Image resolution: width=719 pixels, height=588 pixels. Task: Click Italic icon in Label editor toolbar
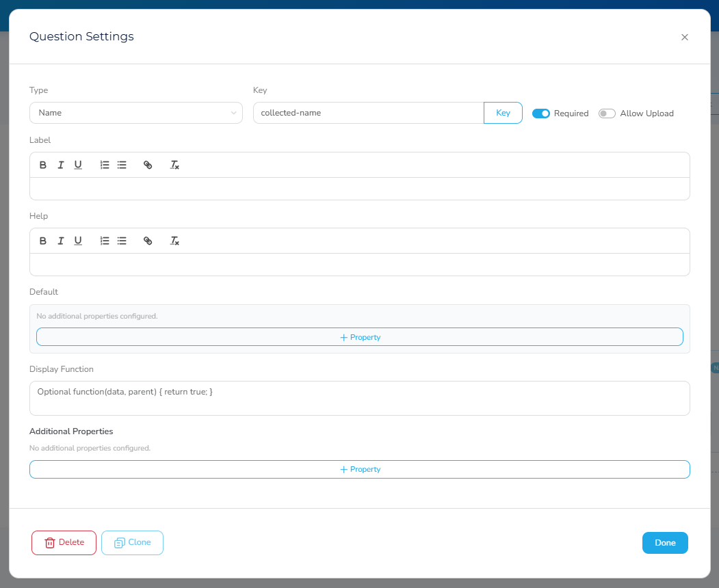[60, 165]
